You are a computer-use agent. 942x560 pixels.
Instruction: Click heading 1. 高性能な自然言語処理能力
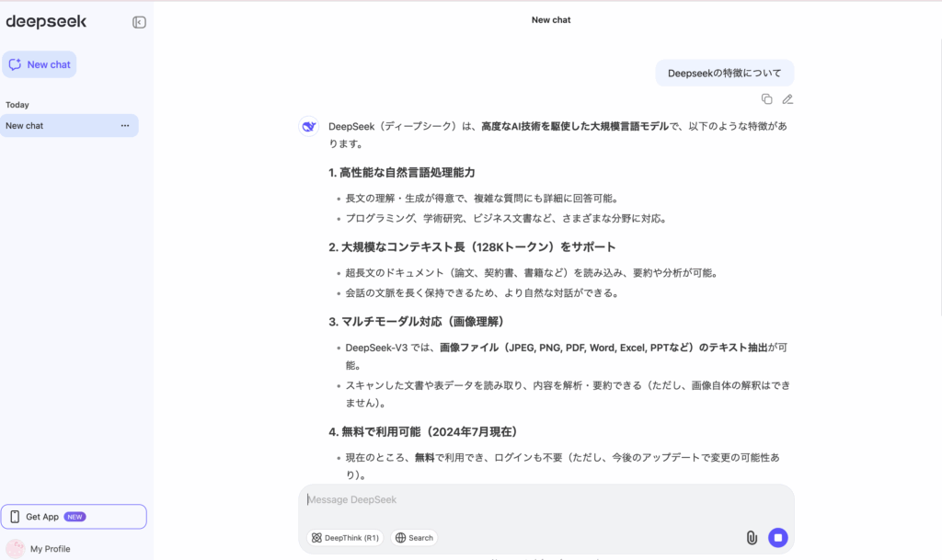coord(402,173)
